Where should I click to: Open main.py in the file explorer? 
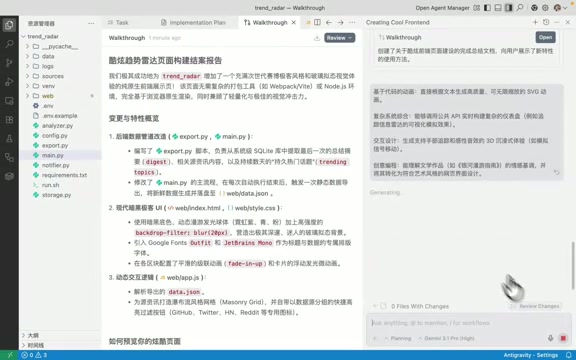60,155
